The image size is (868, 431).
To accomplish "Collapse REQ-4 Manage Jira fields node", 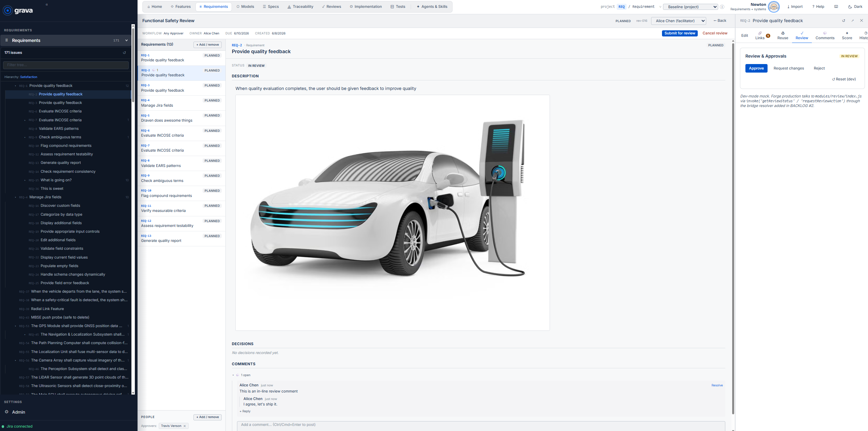I will (x=16, y=197).
